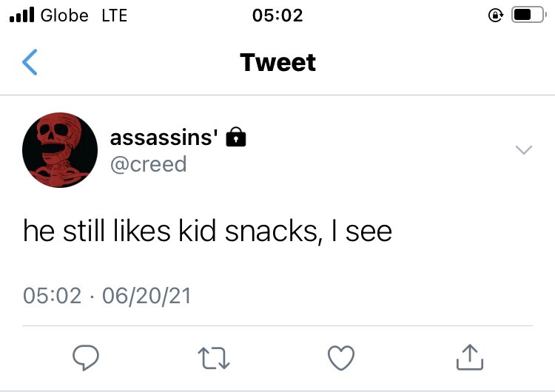The width and height of the screenshot is (555, 392).
Task: Tap the 06/20/21 tweet date
Action: click(147, 296)
